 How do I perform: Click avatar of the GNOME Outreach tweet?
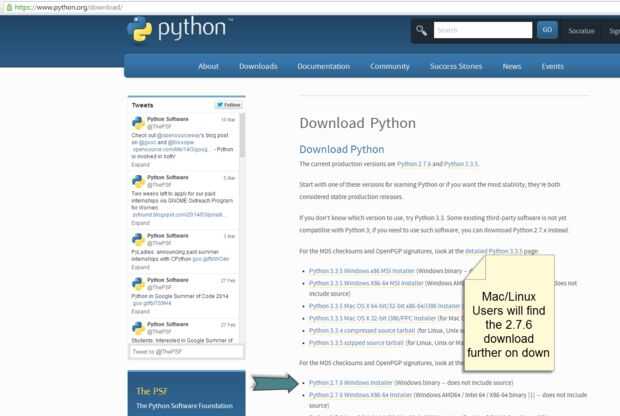coord(138,182)
